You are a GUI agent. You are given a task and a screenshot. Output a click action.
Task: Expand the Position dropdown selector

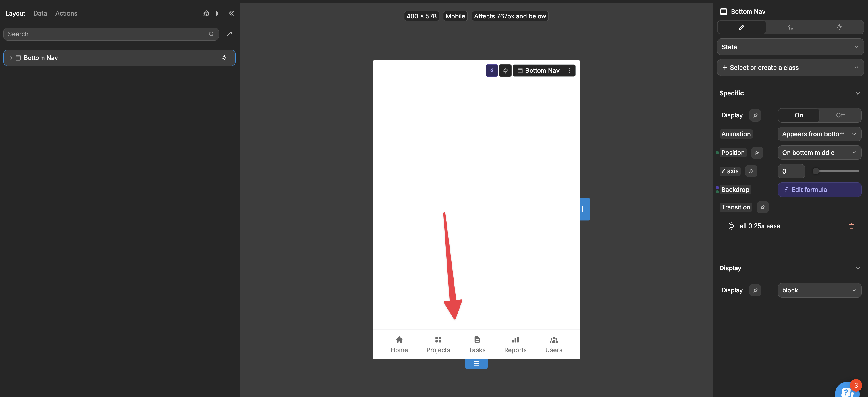(x=819, y=152)
